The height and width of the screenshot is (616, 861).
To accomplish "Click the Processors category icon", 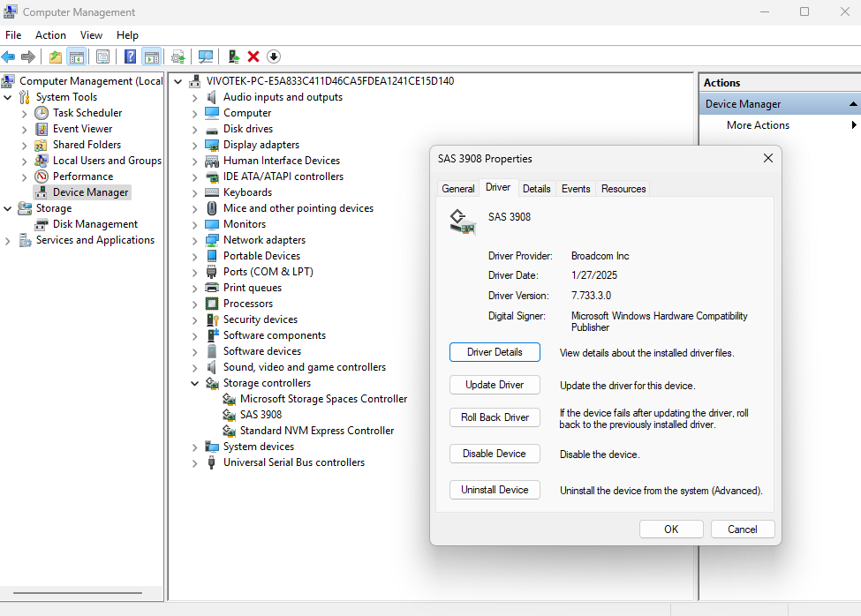I will click(x=212, y=304).
